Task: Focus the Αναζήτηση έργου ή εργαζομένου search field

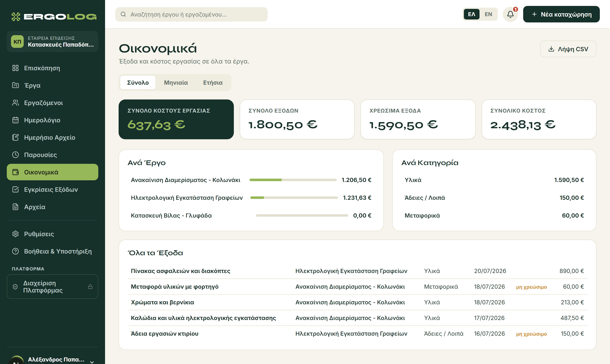Action: point(191,14)
